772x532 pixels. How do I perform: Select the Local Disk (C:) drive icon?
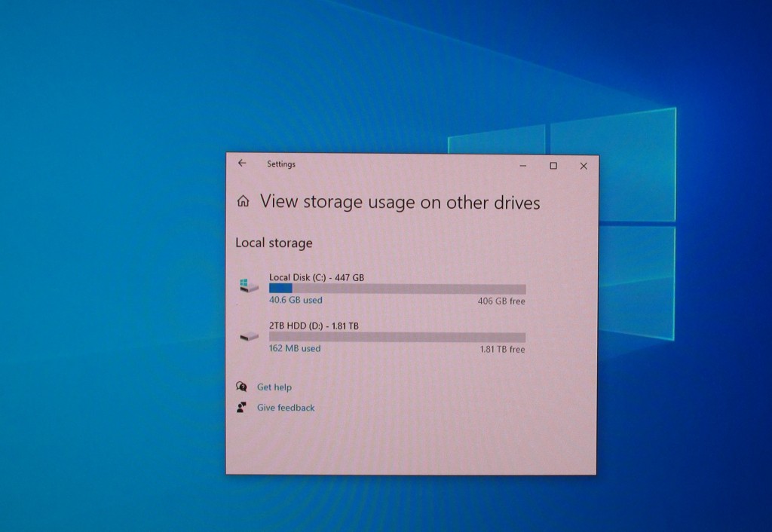coord(249,286)
